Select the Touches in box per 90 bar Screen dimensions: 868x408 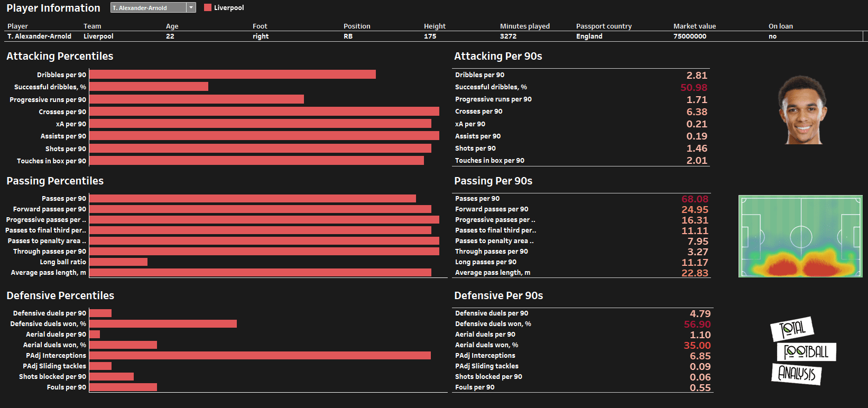[x=256, y=161]
